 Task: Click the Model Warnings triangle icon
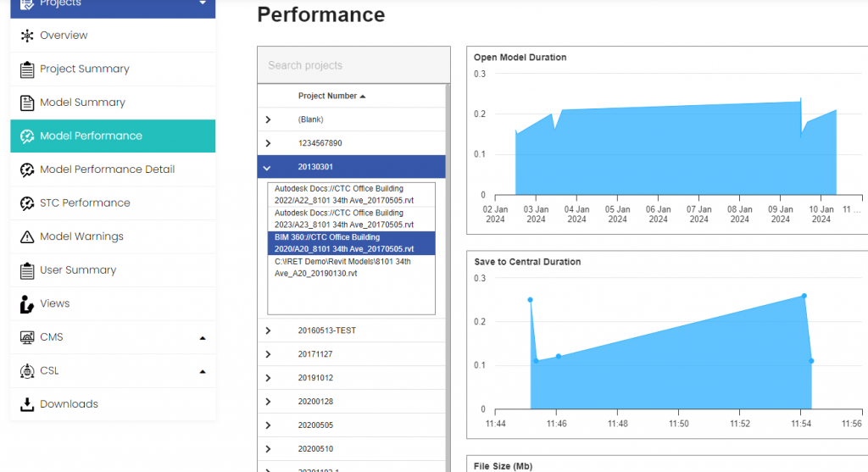(26, 236)
